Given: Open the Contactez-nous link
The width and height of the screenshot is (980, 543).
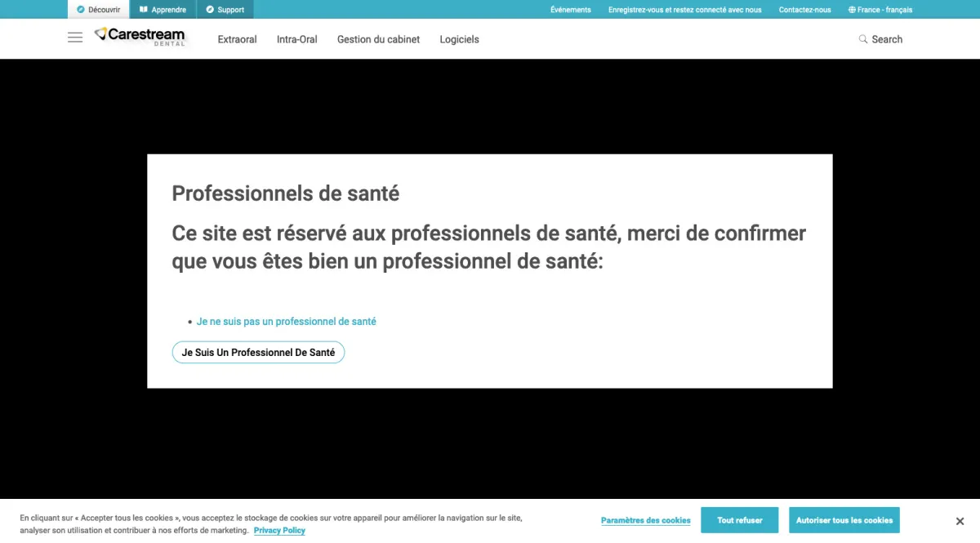Looking at the screenshot, I should (x=805, y=10).
